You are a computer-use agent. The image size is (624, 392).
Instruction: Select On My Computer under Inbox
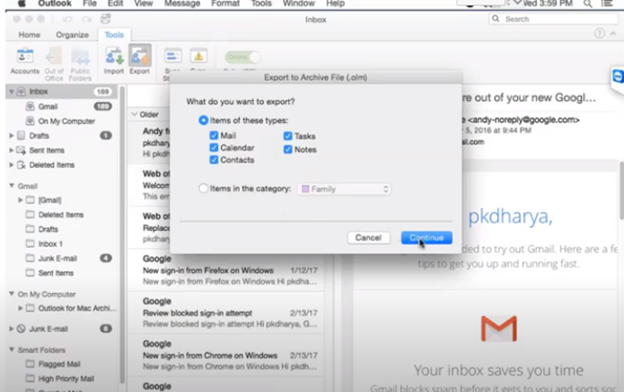pos(66,121)
